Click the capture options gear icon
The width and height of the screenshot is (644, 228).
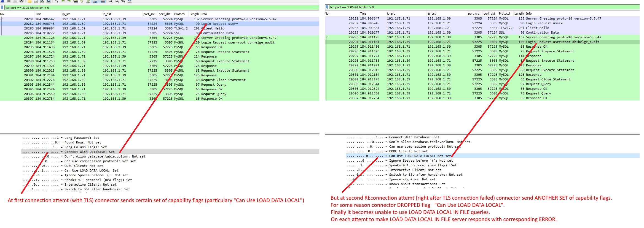pyautogui.click(x=21, y=1)
